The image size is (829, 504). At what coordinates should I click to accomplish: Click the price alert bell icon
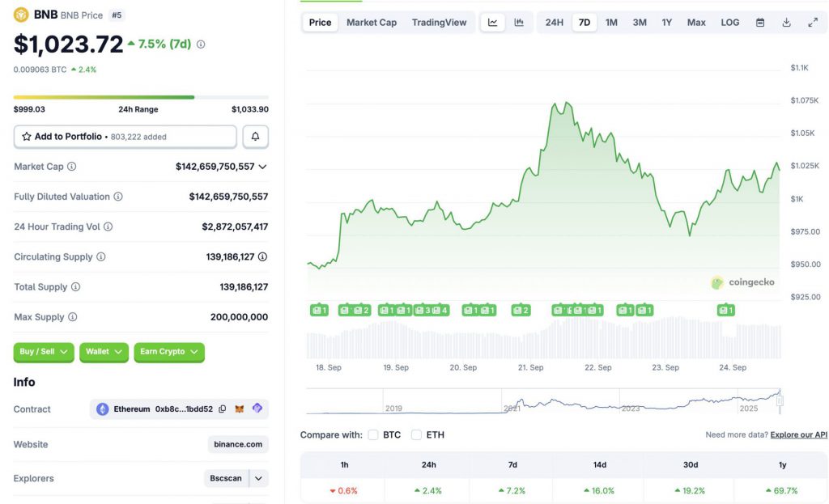255,136
